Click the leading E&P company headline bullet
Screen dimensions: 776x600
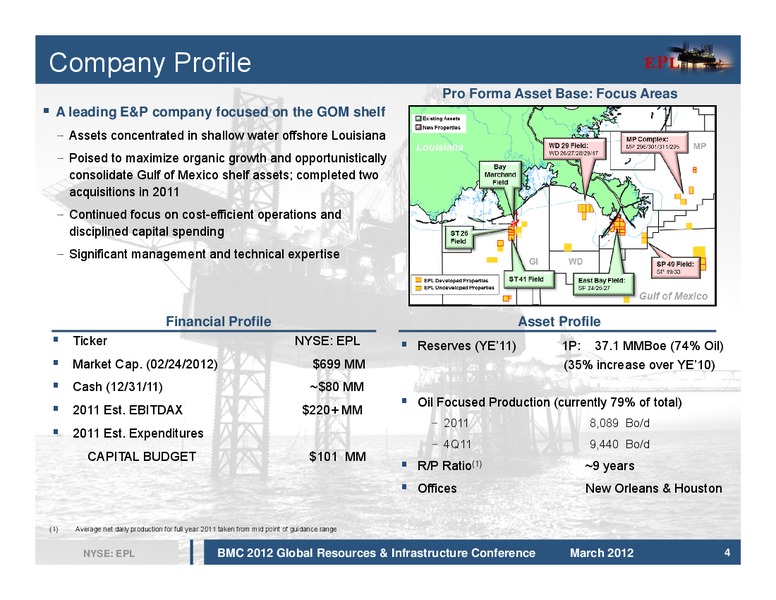(220, 112)
